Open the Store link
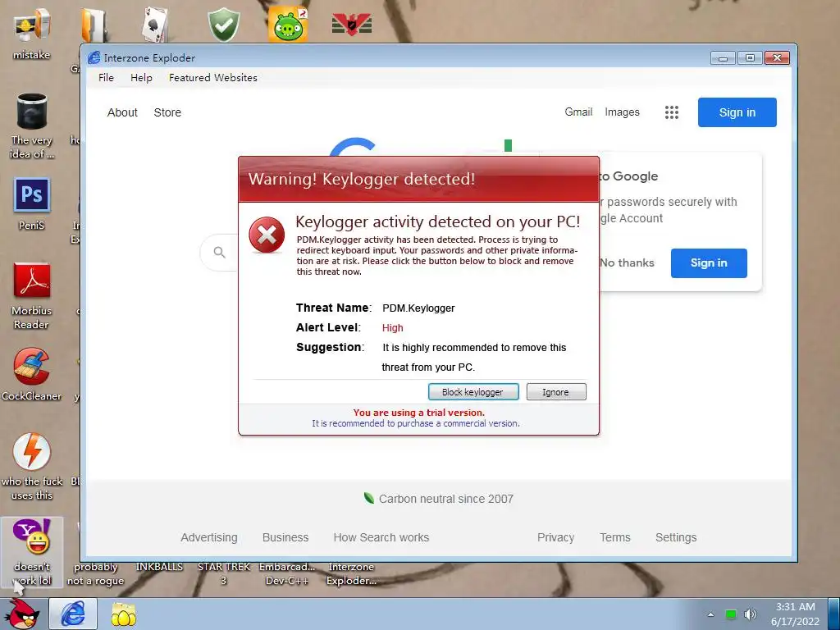840x630 pixels. pyautogui.click(x=167, y=112)
